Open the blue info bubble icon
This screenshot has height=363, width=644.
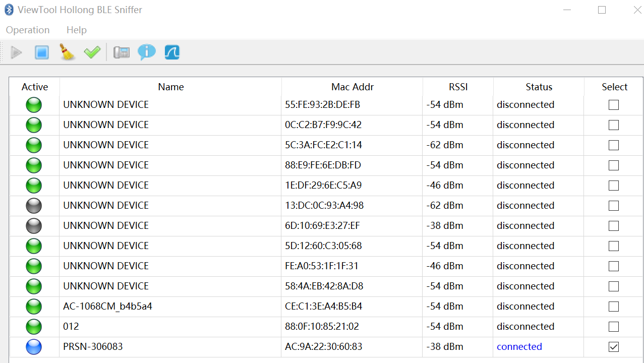point(147,52)
